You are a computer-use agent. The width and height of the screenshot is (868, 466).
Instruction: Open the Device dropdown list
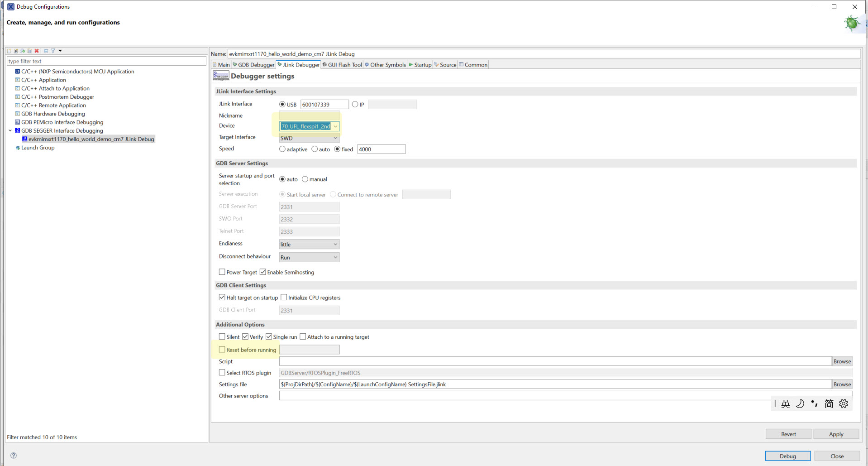click(x=335, y=126)
